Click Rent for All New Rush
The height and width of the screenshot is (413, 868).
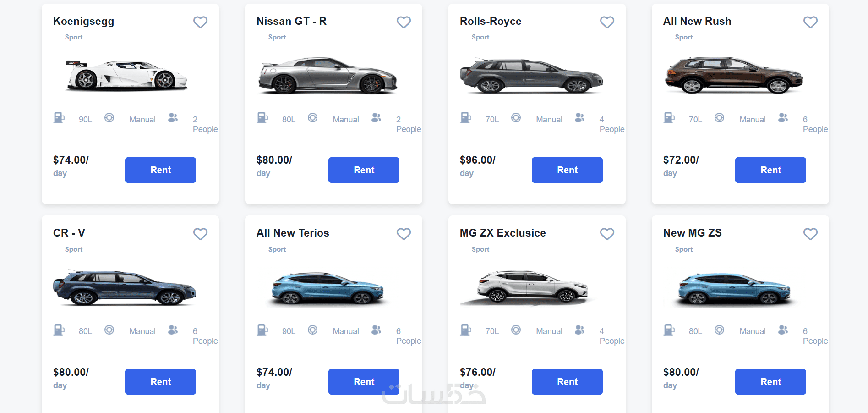click(x=770, y=170)
